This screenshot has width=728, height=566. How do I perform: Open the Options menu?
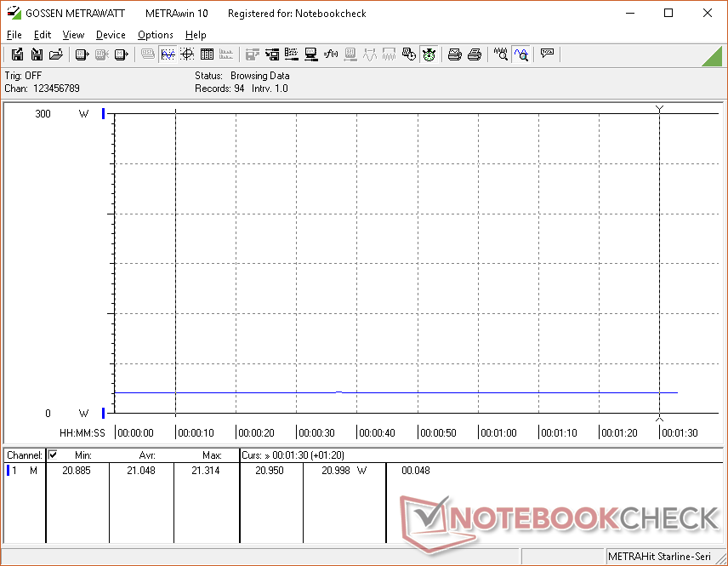155,35
